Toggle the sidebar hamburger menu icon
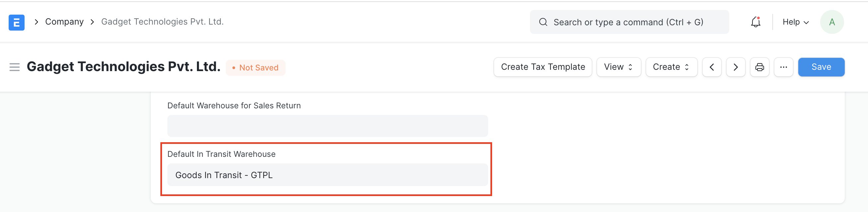Viewport: 868px width, 212px height. click(15, 67)
